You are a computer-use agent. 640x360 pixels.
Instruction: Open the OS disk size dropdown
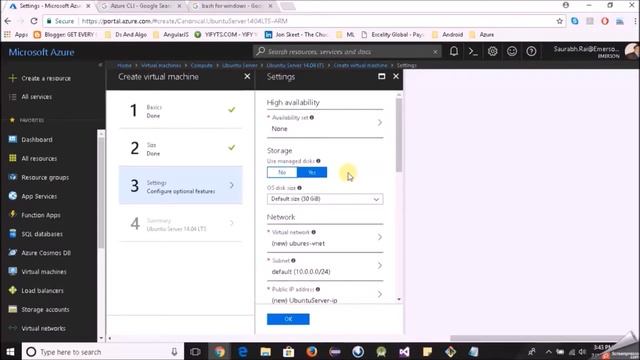(x=325, y=199)
